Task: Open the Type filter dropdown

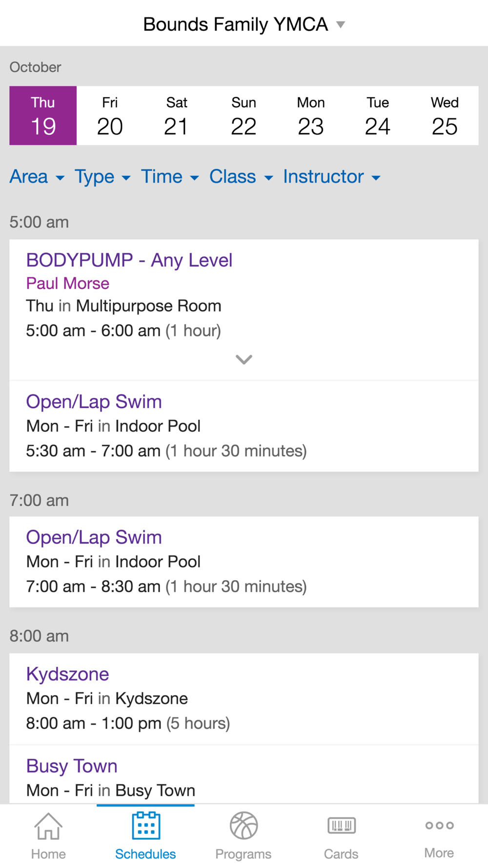Action: (102, 177)
